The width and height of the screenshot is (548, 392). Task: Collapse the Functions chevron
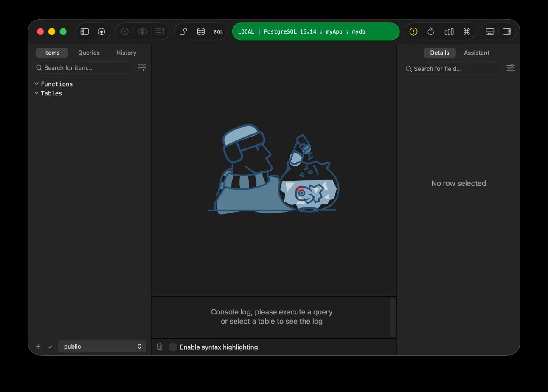click(37, 84)
